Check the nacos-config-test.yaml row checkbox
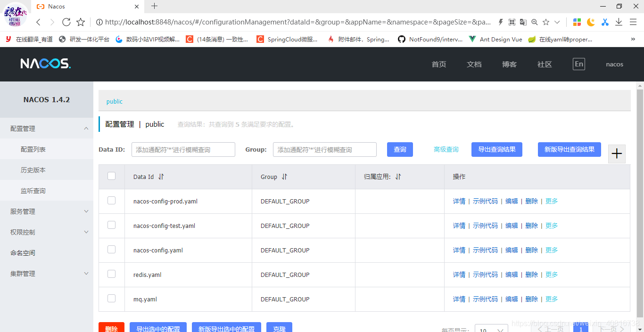This screenshot has width=644, height=332. tap(112, 225)
